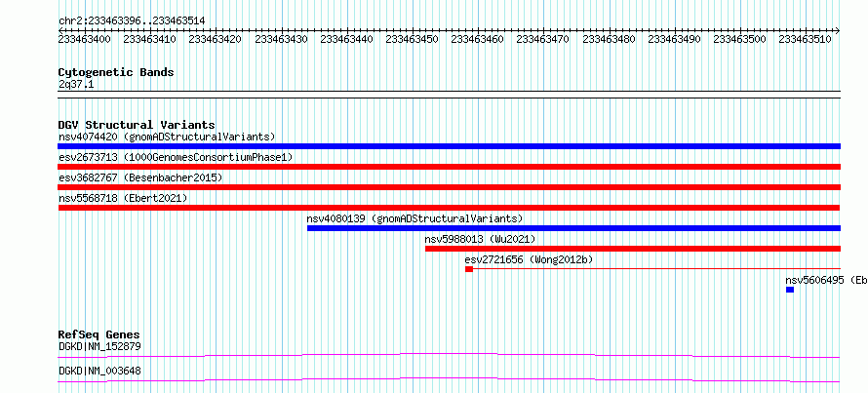
Task: Select the nsv5988013 Wu2021 label
Action: pyautogui.click(x=480, y=239)
